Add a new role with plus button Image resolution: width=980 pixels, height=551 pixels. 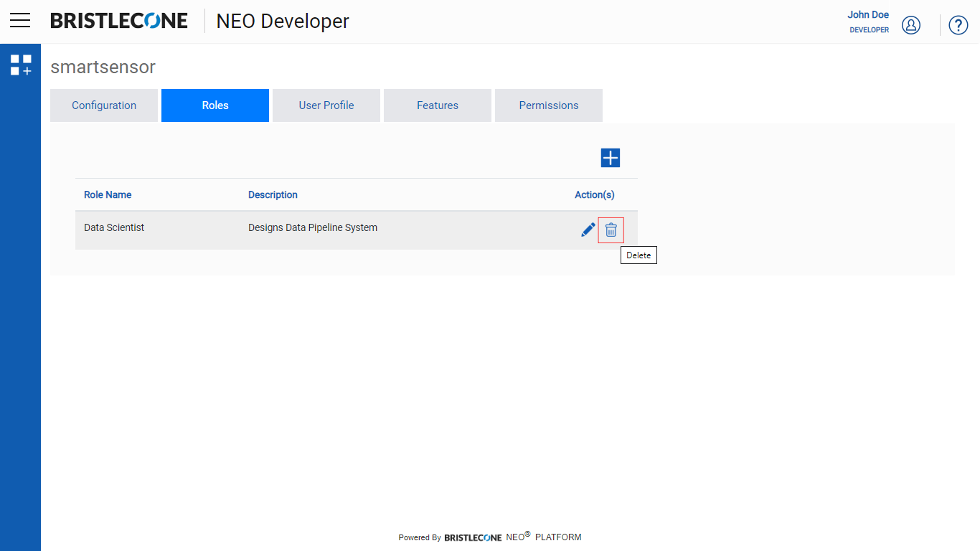[611, 158]
